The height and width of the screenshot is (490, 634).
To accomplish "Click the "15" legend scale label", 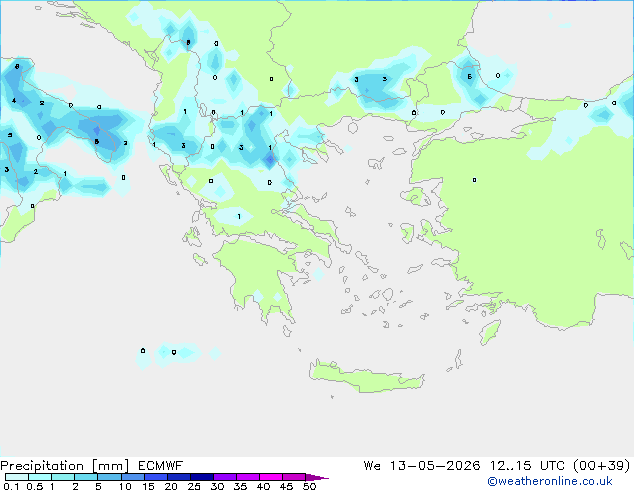I will 148,486.
